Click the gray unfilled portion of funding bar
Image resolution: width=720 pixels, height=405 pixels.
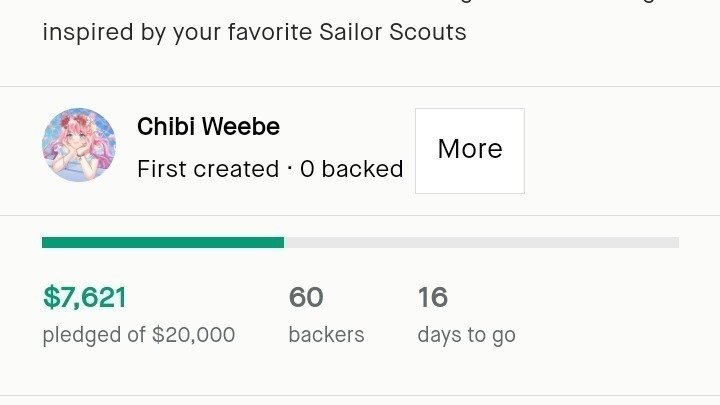[x=480, y=242]
